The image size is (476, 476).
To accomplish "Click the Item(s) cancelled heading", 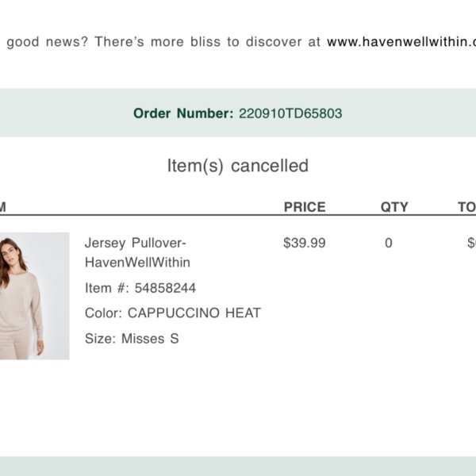I will click(x=238, y=166).
